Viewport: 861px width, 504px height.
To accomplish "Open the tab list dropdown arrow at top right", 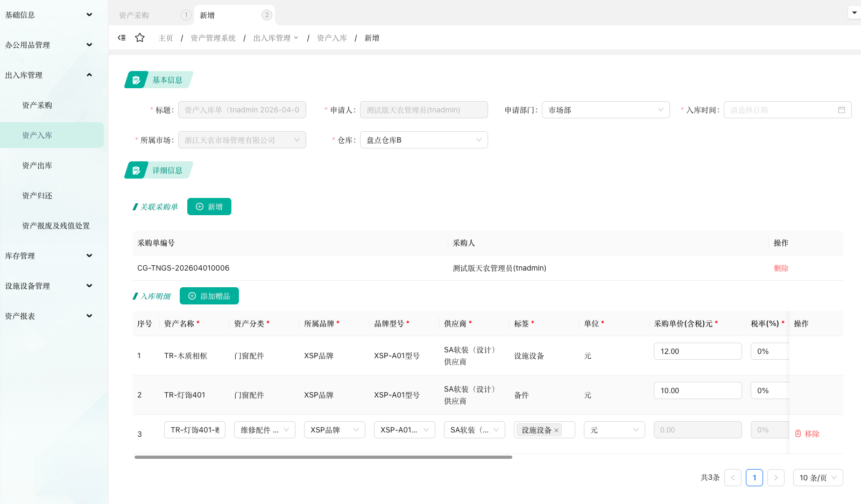I will pyautogui.click(x=854, y=12).
